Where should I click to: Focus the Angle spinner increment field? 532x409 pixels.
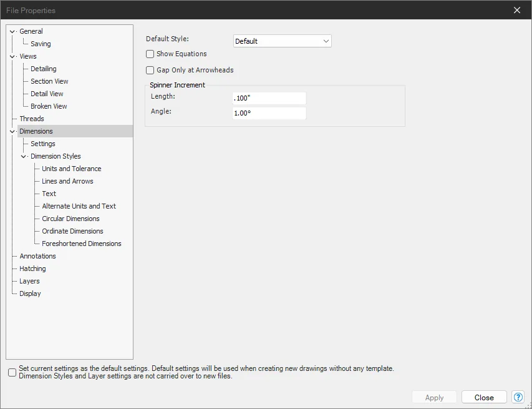269,113
